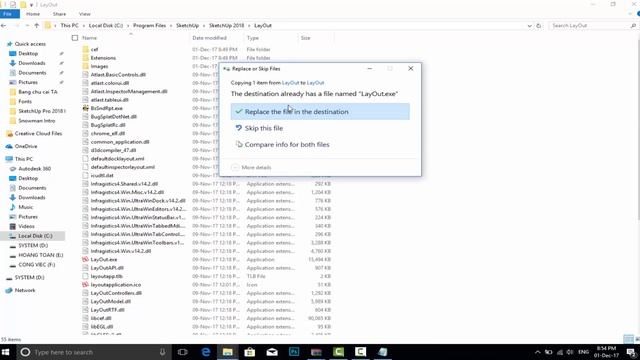This screenshot has width=640, height=360.
Task: Select LayOut.exe in file list
Action: [x=104, y=260]
